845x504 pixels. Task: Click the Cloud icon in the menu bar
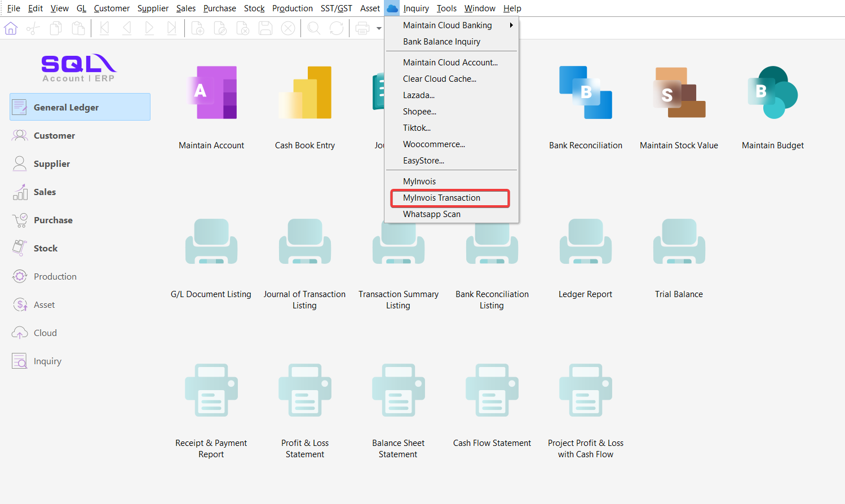[392, 8]
